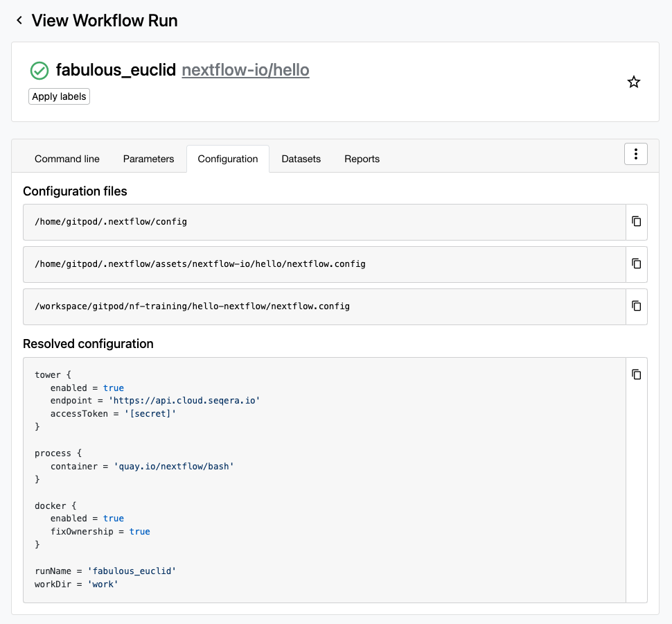This screenshot has height=624, width=672.
Task: Expand the run actions kebab dropdown
Action: (635, 154)
